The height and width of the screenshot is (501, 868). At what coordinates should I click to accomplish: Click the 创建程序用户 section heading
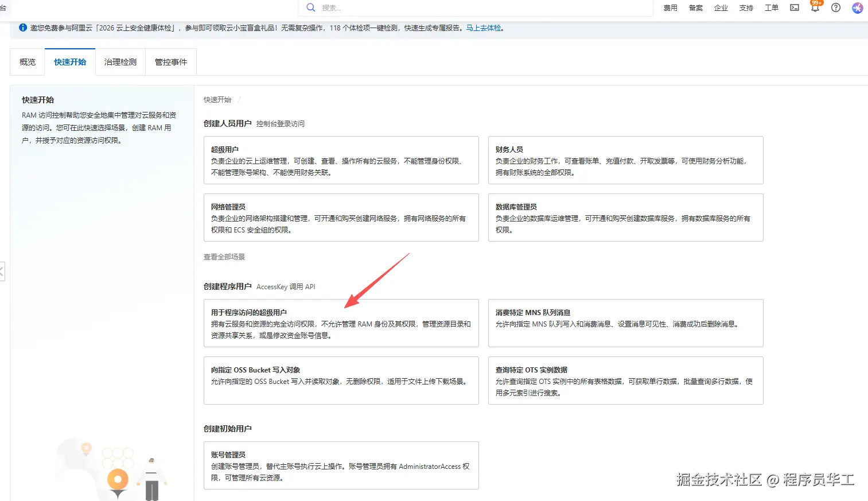(x=228, y=286)
